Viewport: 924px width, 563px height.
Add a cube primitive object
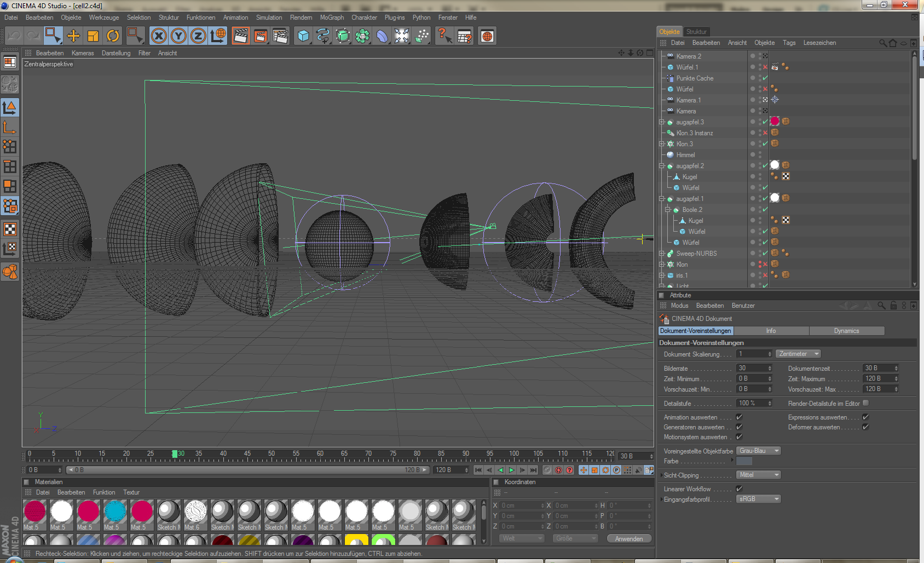tap(303, 36)
